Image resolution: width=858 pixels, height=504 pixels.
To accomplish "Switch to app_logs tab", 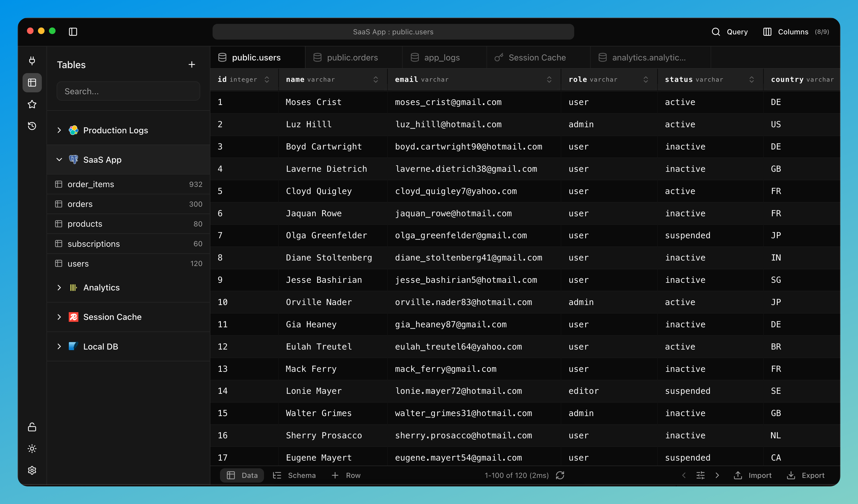I will tap(444, 57).
